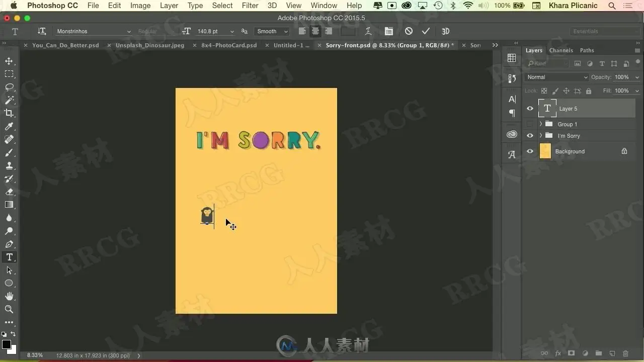Image resolution: width=644 pixels, height=362 pixels.
Task: Expand the Group 1 folder
Action: pyautogui.click(x=541, y=124)
